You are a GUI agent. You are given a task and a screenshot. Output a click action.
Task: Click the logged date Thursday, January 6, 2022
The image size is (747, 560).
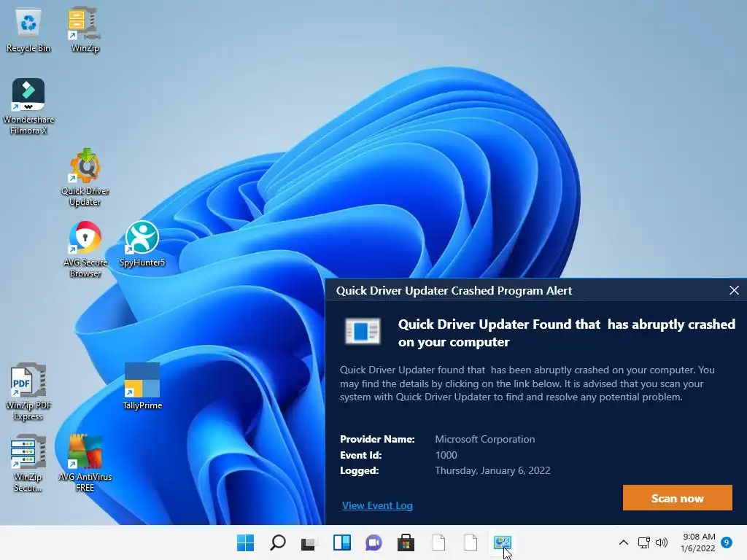(x=492, y=470)
